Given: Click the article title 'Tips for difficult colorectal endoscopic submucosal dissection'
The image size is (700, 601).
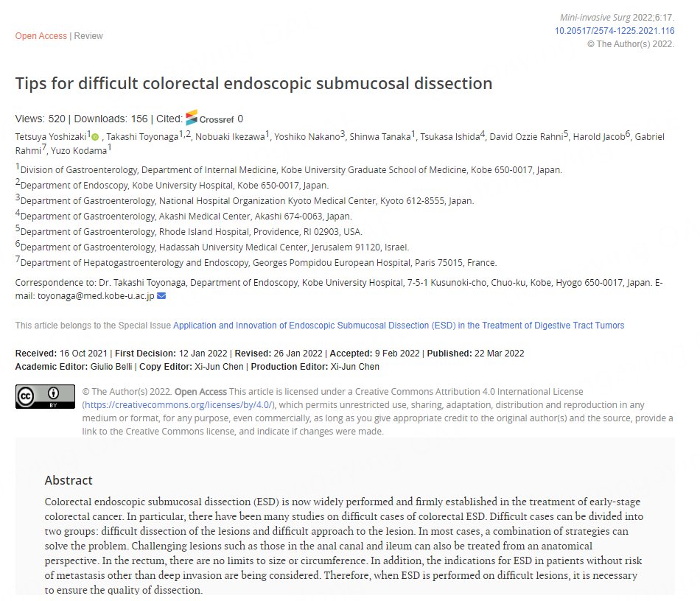Looking at the screenshot, I should pyautogui.click(x=253, y=83).
